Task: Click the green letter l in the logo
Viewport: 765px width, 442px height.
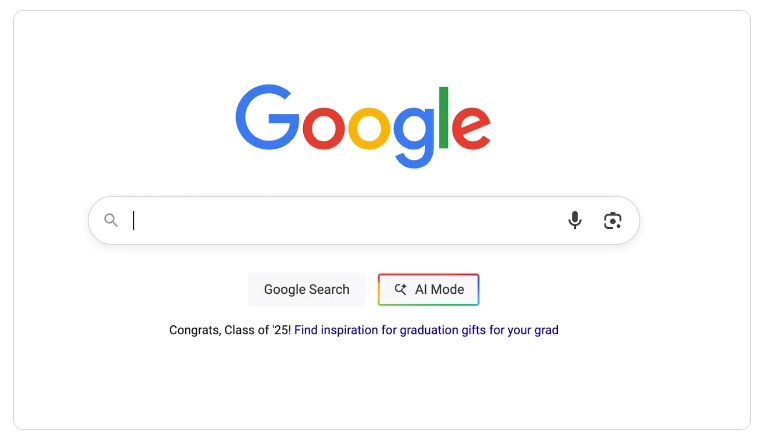Action: [443, 117]
